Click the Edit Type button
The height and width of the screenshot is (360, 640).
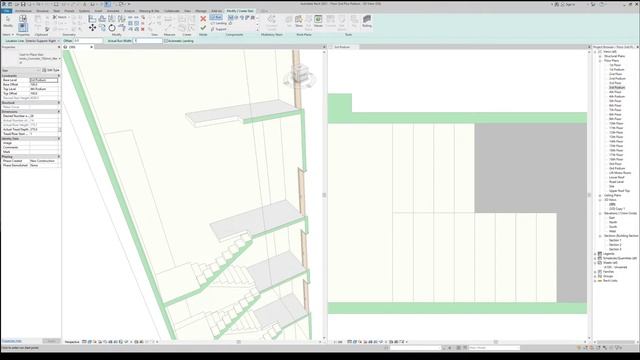click(x=51, y=70)
